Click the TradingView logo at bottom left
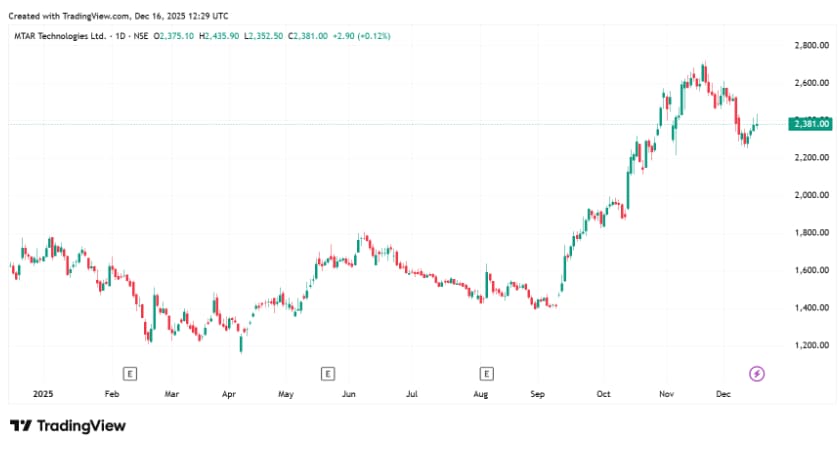The width and height of the screenshot is (838, 457). [x=68, y=426]
